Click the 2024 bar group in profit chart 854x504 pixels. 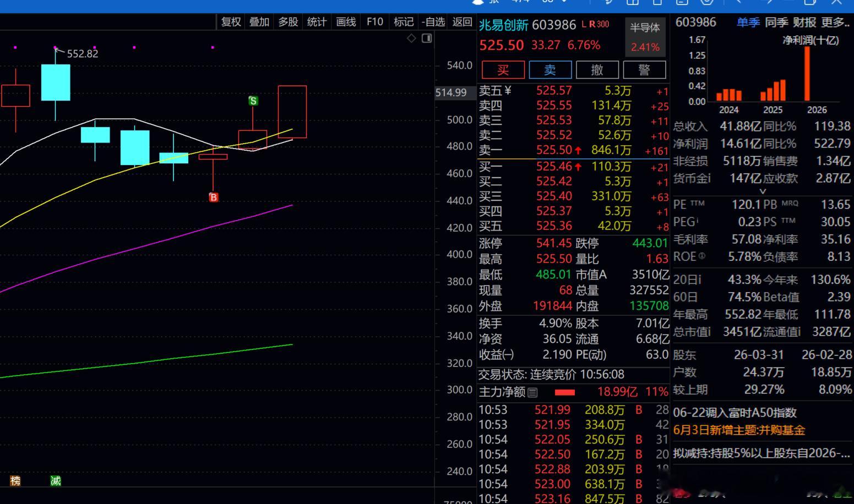728,96
